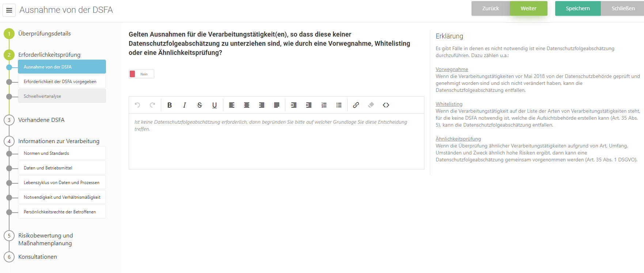
Task: Select step 3 Vorhandene DSFA
Action: pos(41,120)
